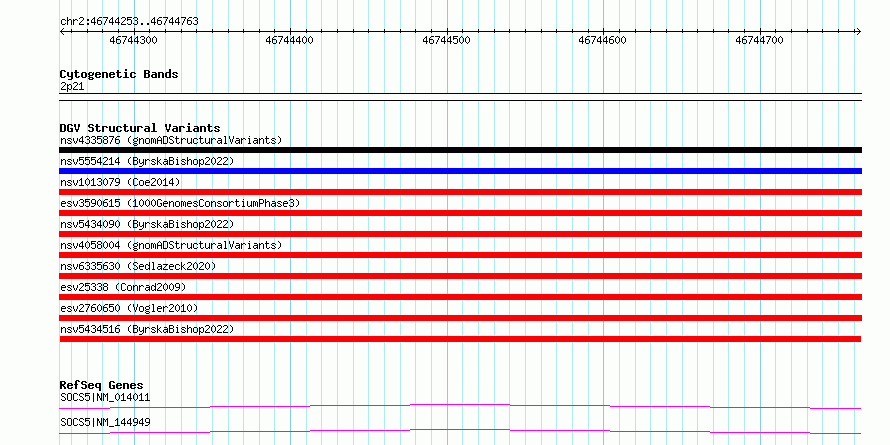The height and width of the screenshot is (445, 890).
Task: Click the magenta SOCS5|NM_144949 gene line
Action: tap(460, 431)
